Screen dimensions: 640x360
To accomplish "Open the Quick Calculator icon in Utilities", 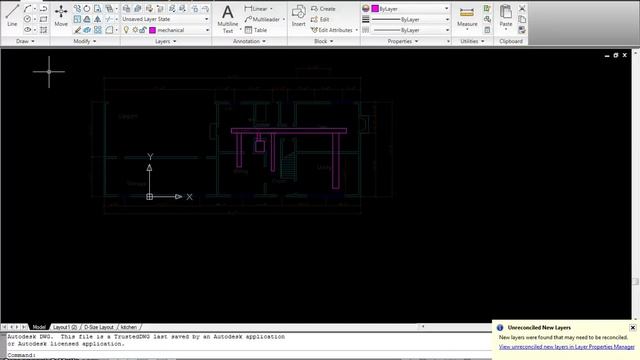I will (487, 30).
